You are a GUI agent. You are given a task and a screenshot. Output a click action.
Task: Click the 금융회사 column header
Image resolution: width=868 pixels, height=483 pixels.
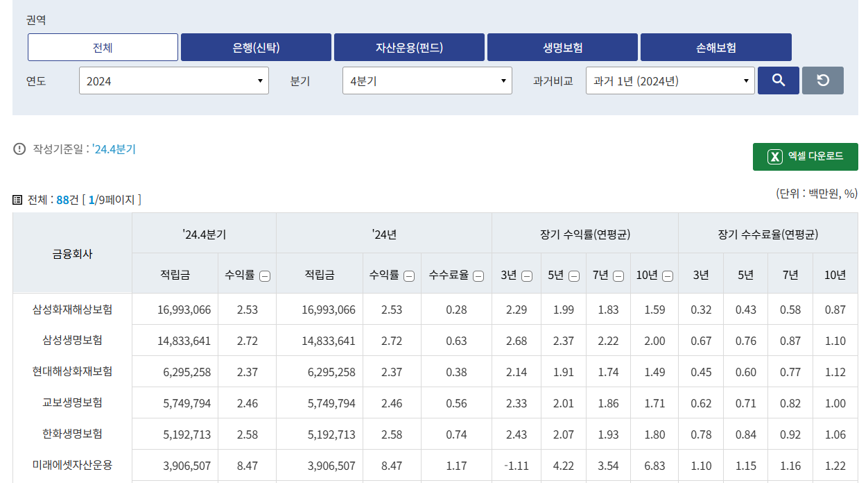(72, 254)
